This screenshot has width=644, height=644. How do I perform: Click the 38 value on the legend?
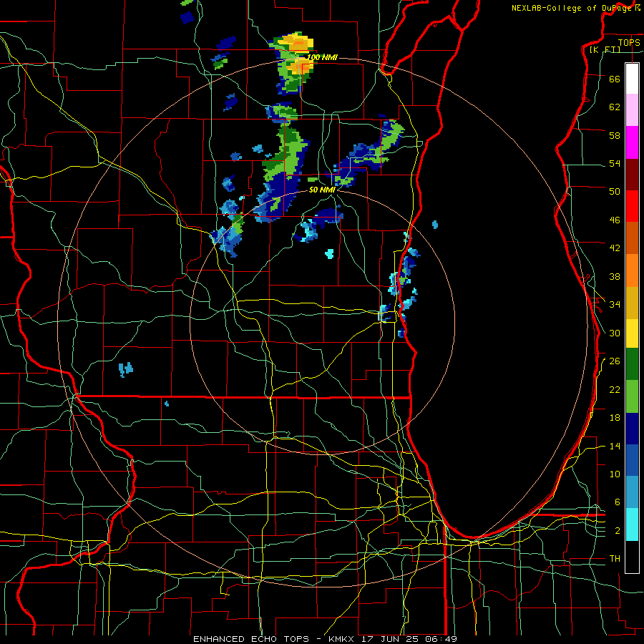point(615,276)
